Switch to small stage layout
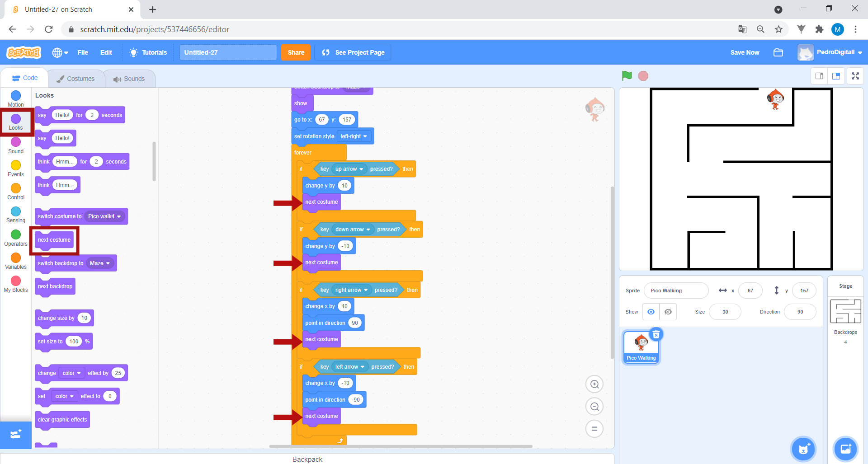 tap(819, 76)
